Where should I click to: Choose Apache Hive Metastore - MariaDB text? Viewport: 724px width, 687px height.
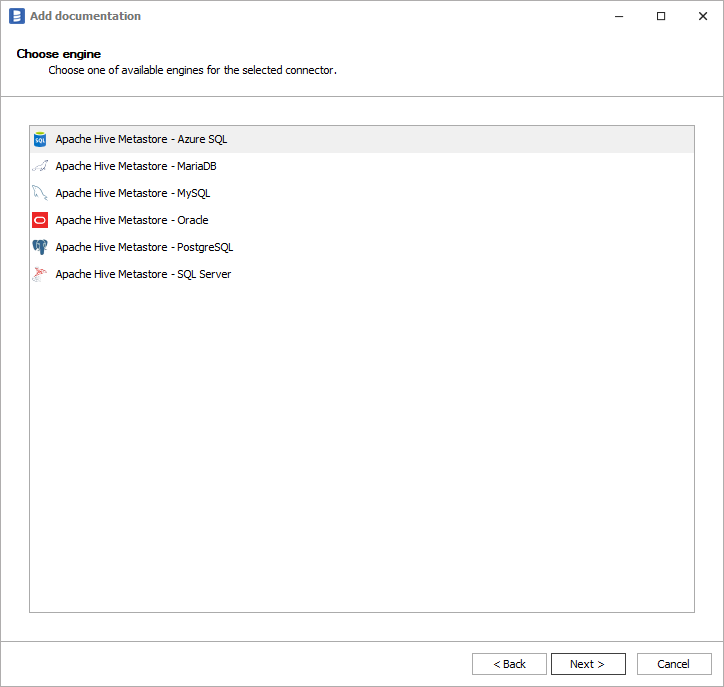tap(136, 167)
